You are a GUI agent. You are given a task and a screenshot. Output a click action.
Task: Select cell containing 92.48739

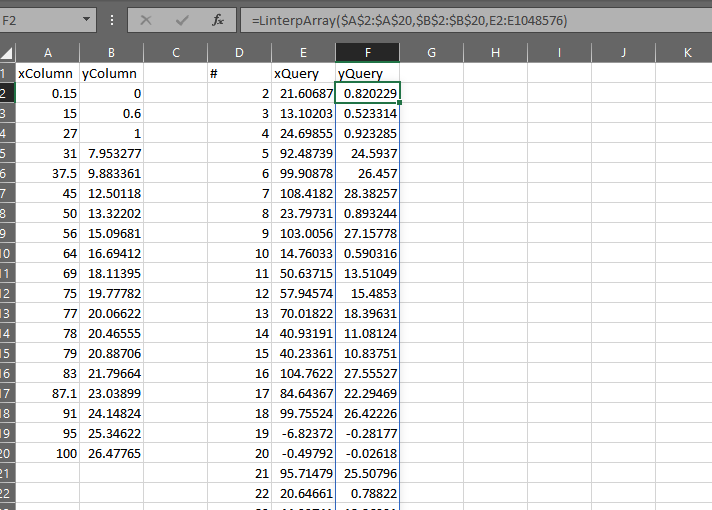tap(303, 153)
